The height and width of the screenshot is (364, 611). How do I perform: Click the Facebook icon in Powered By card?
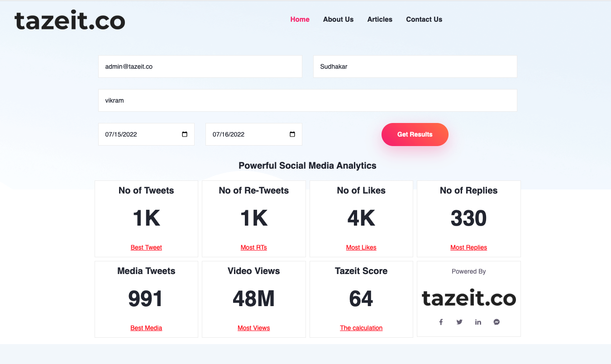coord(441,322)
